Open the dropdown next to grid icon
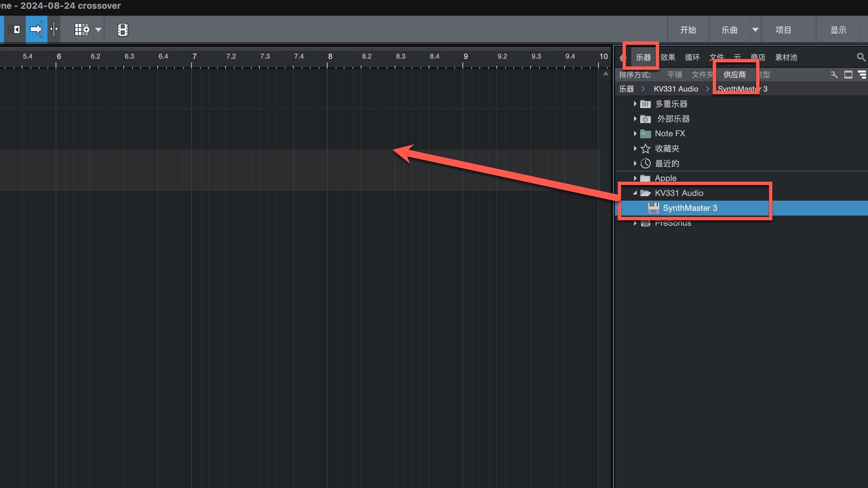 [x=98, y=30]
